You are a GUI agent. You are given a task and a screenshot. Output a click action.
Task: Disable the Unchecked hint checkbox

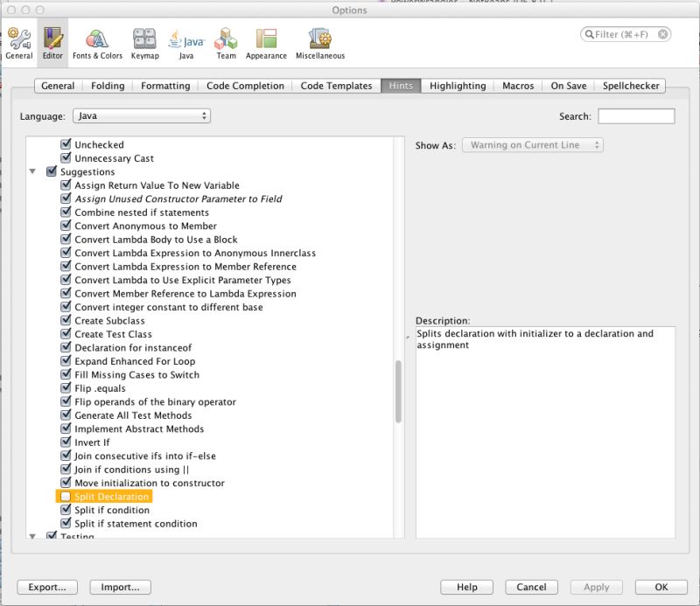[x=66, y=144]
